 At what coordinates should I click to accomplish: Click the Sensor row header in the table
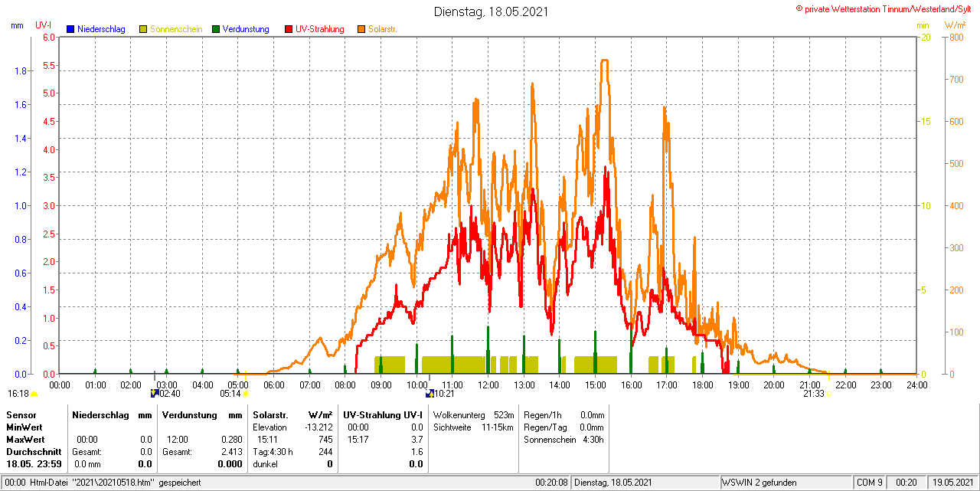tap(21, 414)
